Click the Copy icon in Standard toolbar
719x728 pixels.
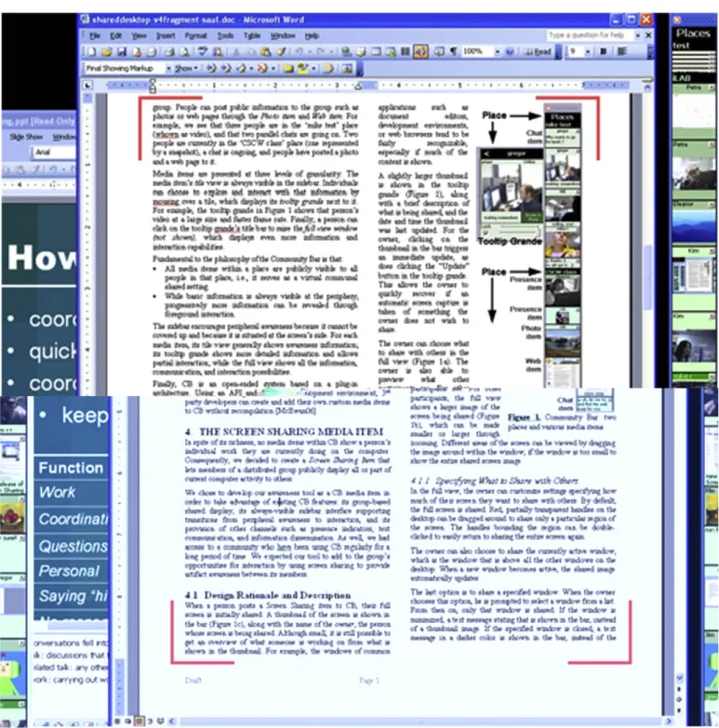(251, 51)
